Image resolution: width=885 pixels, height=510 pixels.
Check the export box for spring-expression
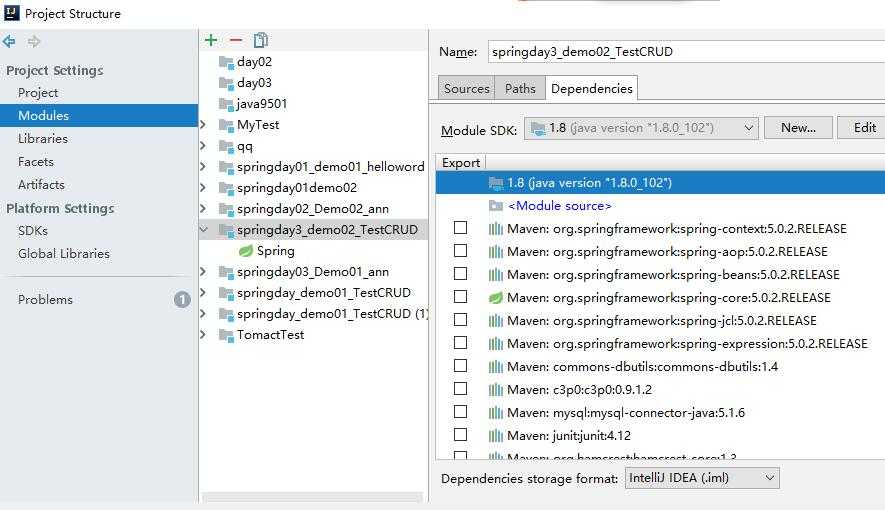tap(461, 342)
